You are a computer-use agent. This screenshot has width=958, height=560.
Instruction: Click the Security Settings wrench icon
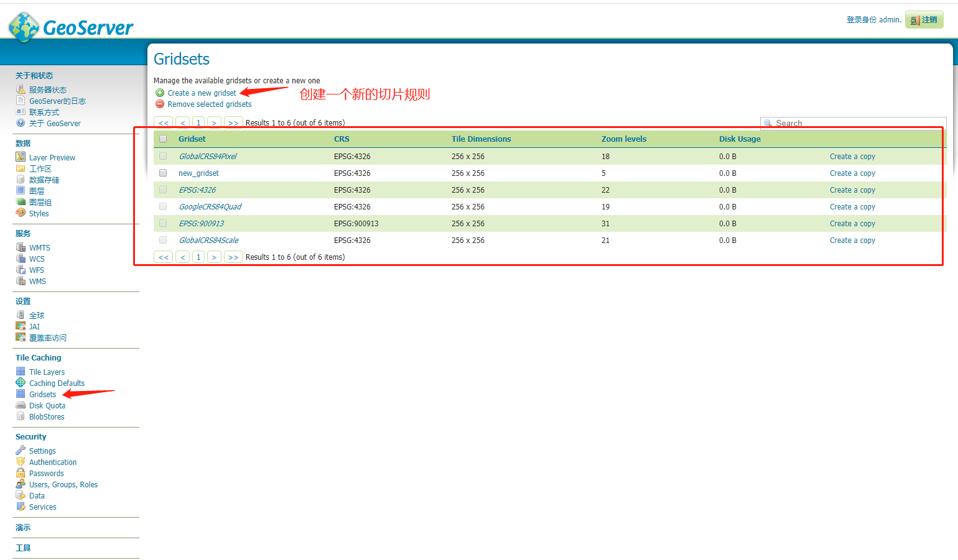pyautogui.click(x=21, y=451)
